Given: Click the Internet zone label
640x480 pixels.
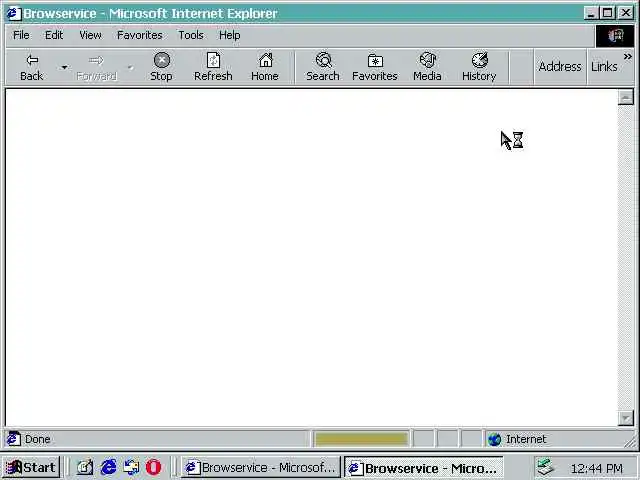Looking at the screenshot, I should (526, 439).
